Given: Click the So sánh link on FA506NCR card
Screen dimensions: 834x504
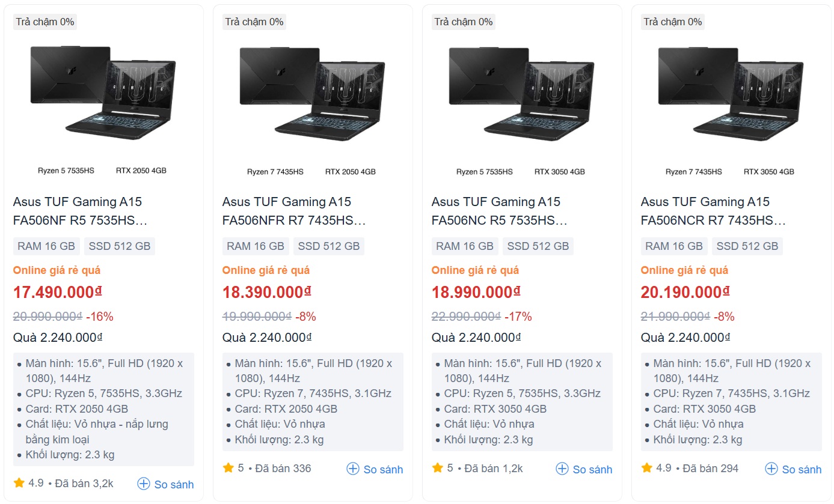Looking at the screenshot, I should pyautogui.click(x=803, y=469).
